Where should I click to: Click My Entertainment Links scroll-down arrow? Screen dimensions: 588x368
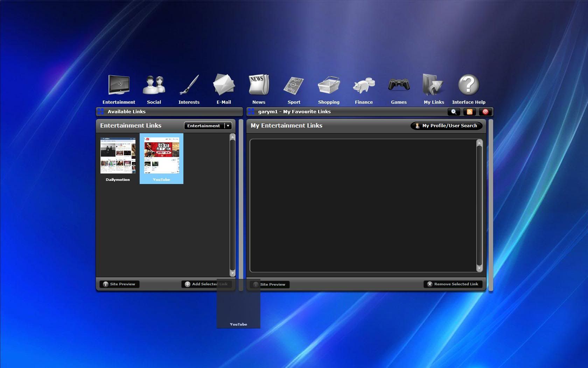click(479, 268)
